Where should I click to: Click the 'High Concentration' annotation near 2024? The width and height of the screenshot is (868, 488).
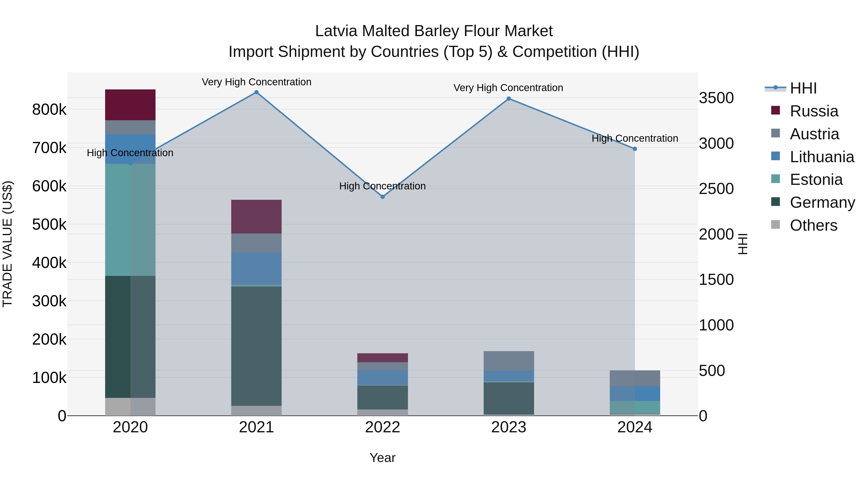point(635,138)
